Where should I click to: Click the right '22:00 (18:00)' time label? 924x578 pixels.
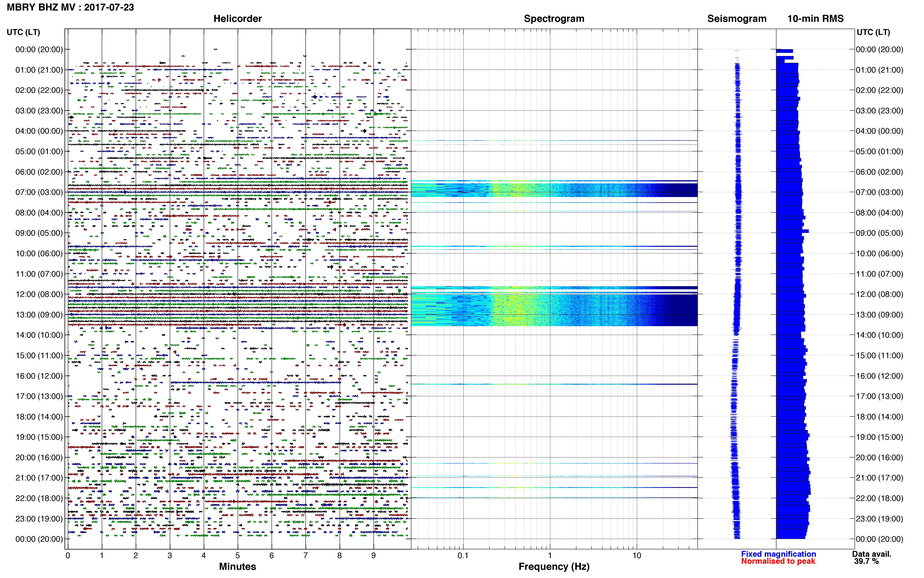click(879, 498)
